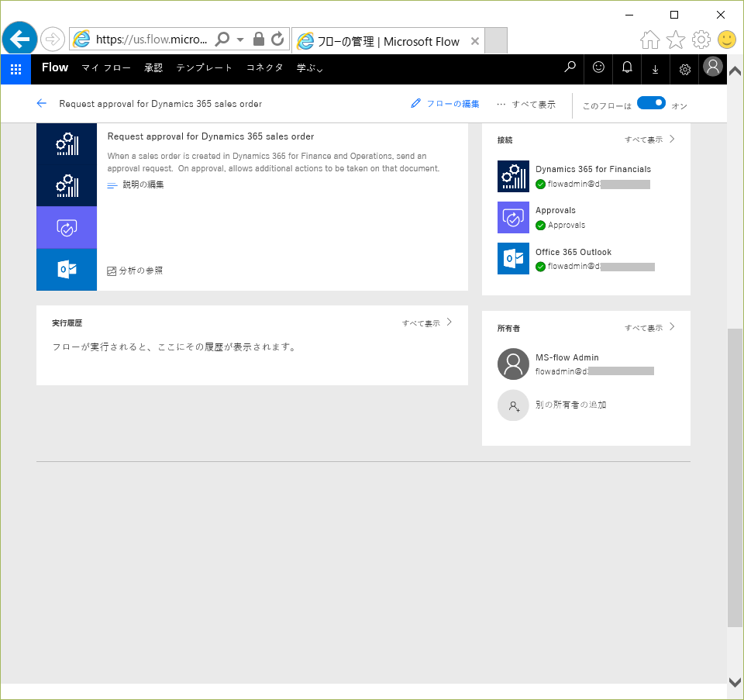Open the user account avatar
Viewport: 744px width, 700px height.
click(713, 67)
